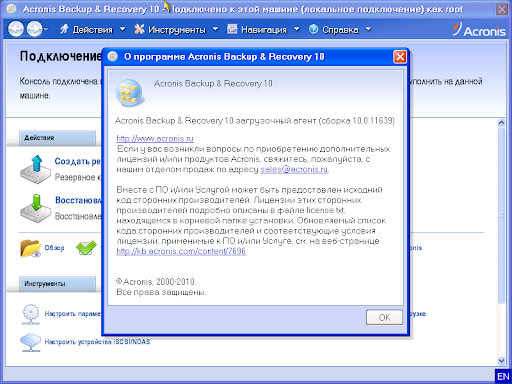Screen dimensions: 512x384
Task: Select the Инструменты section header
Action: pos(57,284)
